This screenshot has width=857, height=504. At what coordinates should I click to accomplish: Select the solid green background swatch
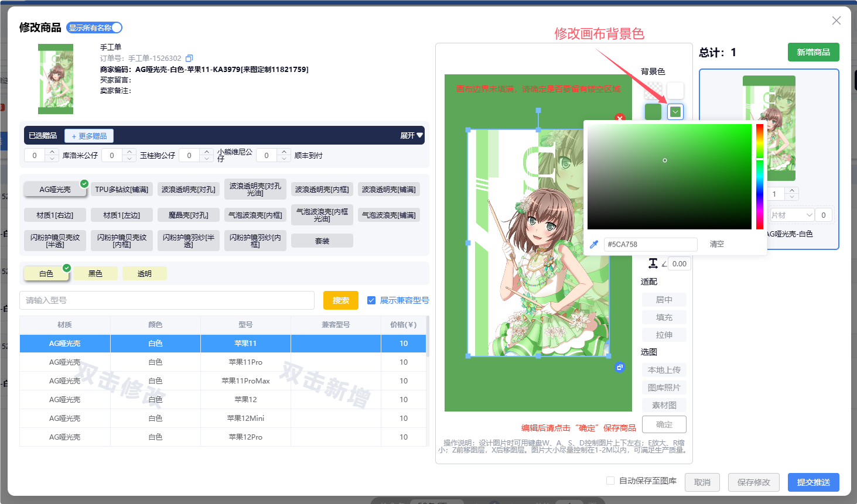click(653, 112)
